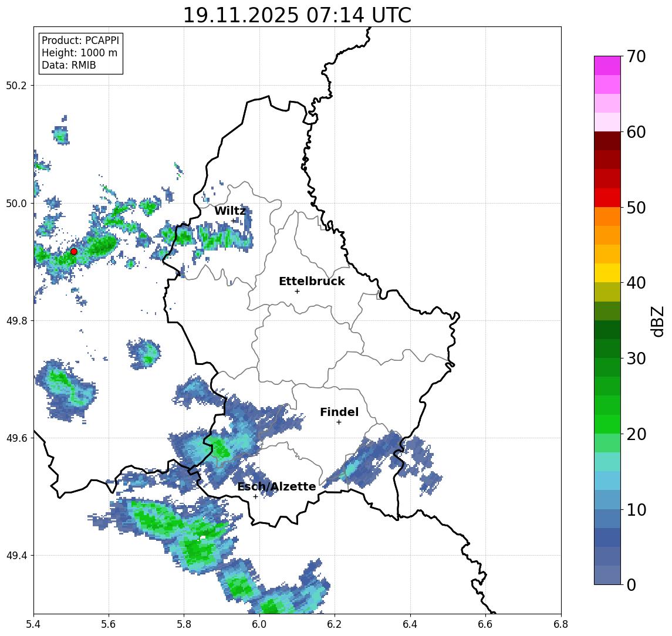Click the 20 colorbar tick label
The height and width of the screenshot is (636, 672).
636,434
